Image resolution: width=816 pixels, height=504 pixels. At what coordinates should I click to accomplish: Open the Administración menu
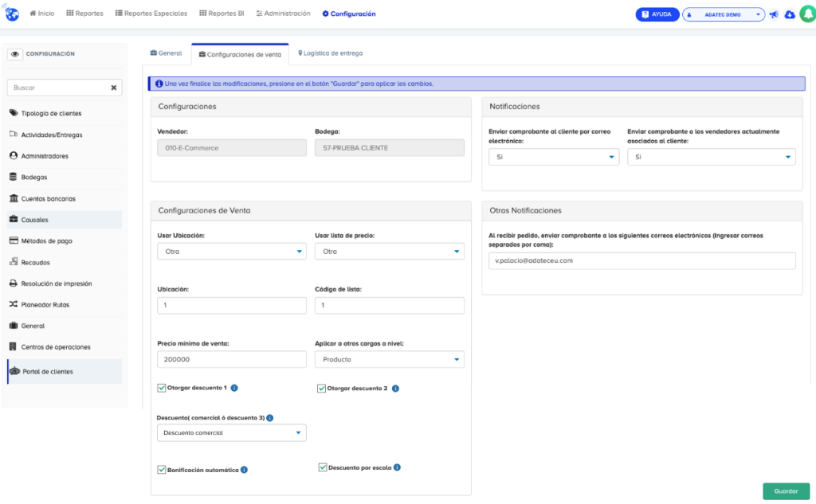tap(283, 14)
